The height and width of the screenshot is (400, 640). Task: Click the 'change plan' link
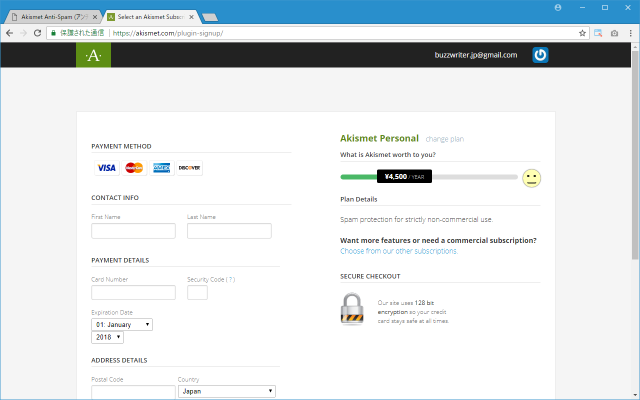click(x=444, y=139)
